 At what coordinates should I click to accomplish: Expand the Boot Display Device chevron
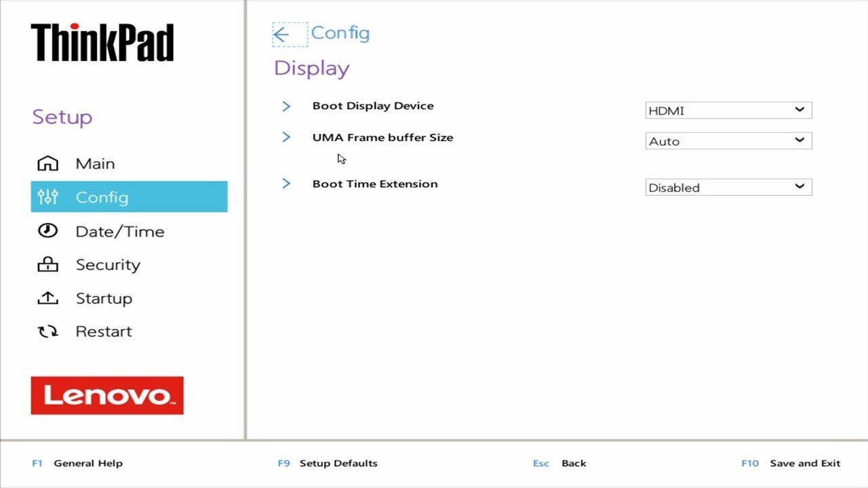coord(286,106)
